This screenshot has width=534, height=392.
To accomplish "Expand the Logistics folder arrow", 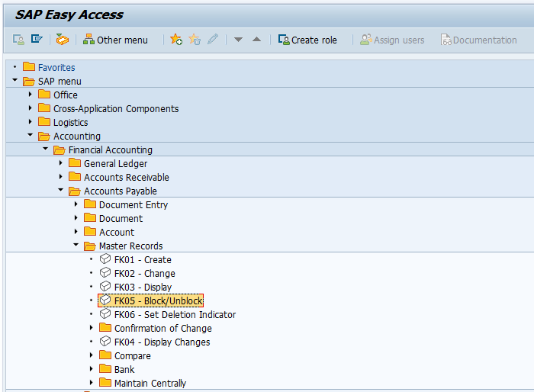I will point(31,121).
